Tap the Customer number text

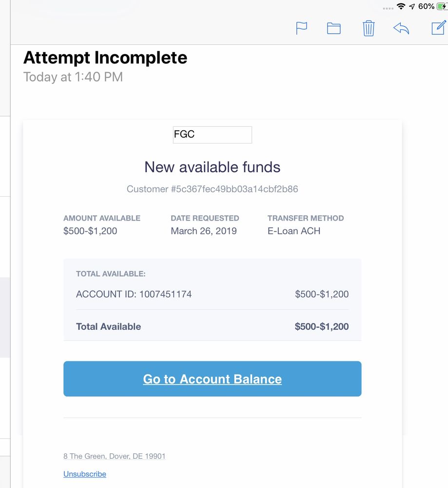pyautogui.click(x=212, y=189)
